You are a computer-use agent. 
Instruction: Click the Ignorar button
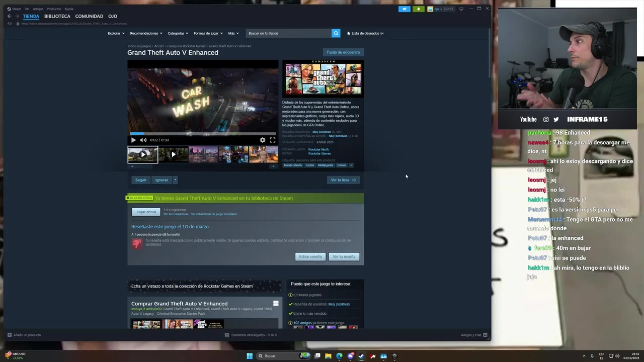point(162,180)
